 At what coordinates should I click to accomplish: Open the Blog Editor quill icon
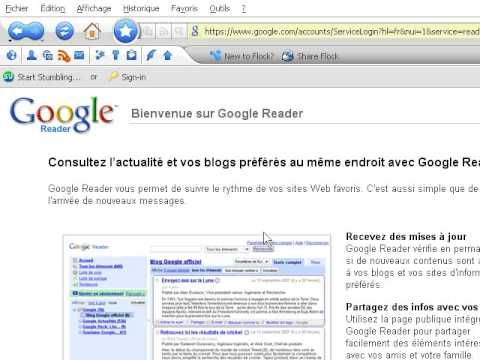click(x=151, y=55)
